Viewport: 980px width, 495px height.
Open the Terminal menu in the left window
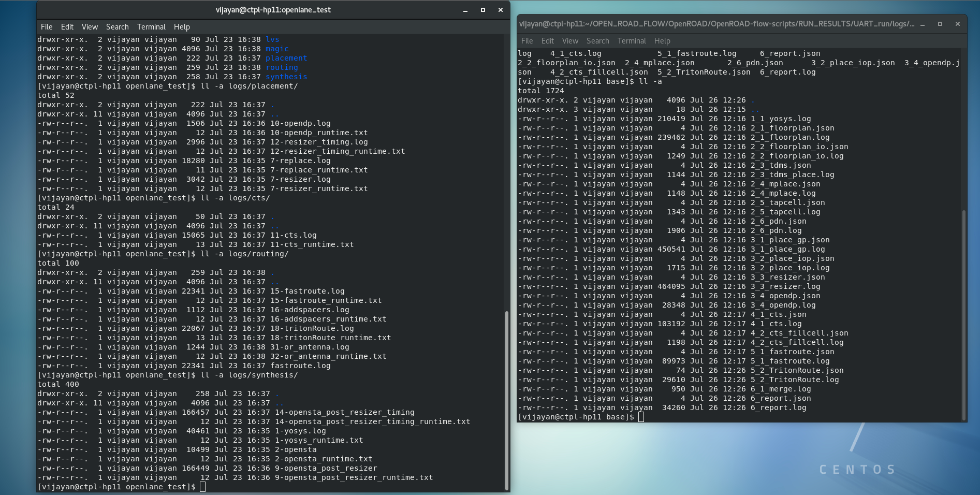tap(151, 26)
